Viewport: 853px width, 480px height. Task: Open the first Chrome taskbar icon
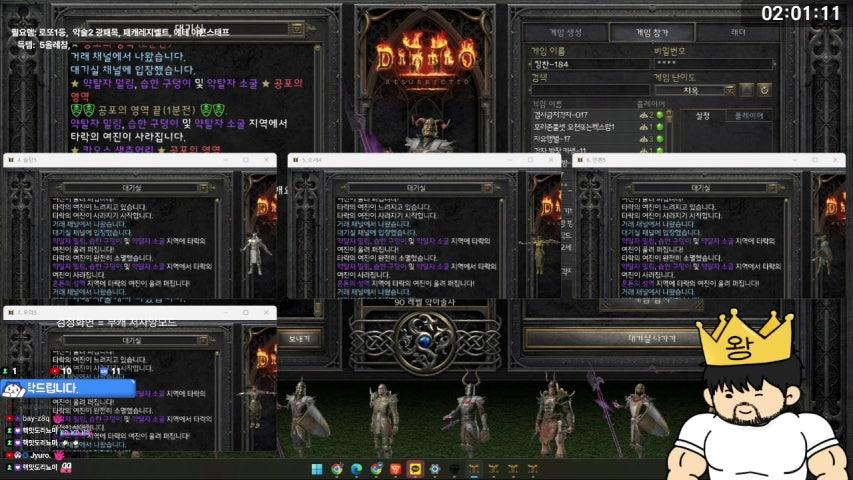coord(337,469)
